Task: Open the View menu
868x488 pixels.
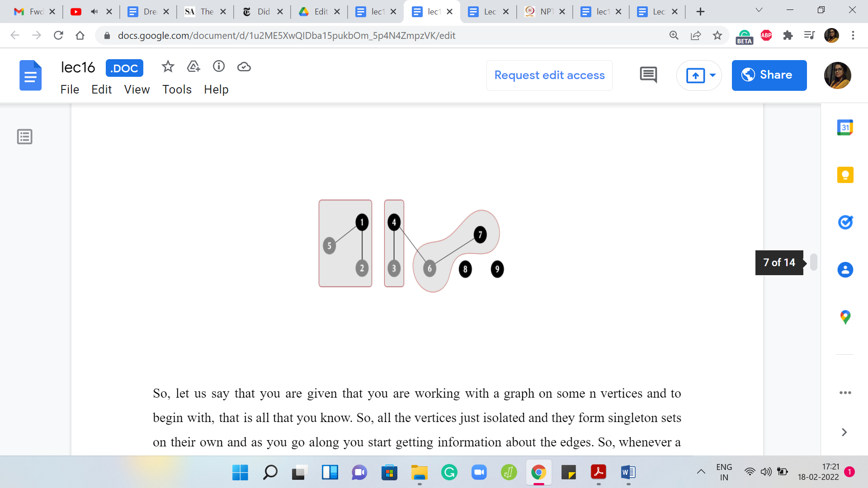Action: [137, 89]
